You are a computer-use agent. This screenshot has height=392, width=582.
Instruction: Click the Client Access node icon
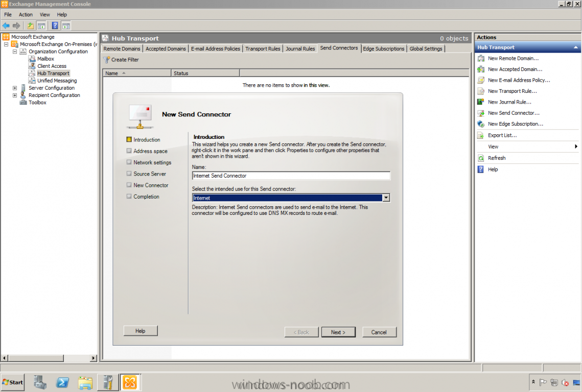pyautogui.click(x=32, y=66)
